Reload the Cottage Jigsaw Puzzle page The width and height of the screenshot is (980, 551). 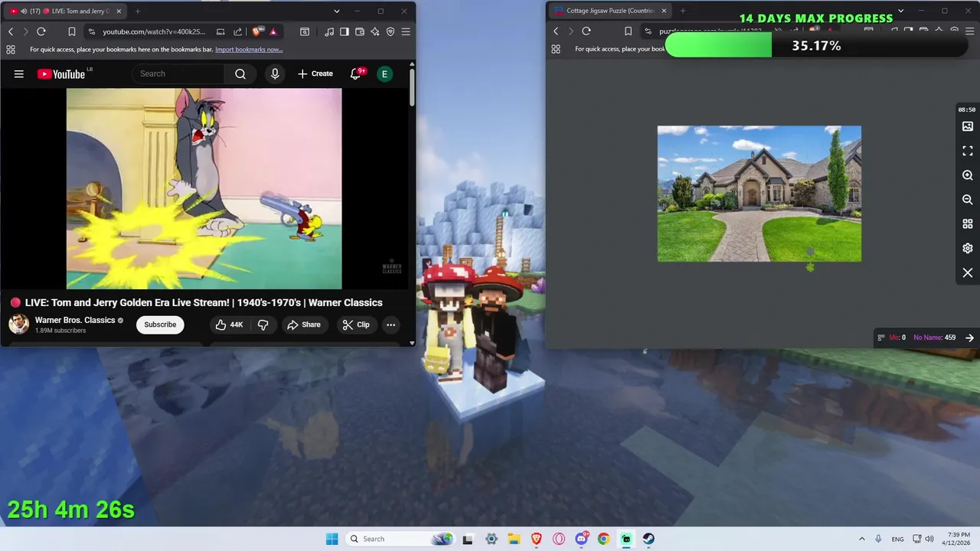pyautogui.click(x=586, y=31)
